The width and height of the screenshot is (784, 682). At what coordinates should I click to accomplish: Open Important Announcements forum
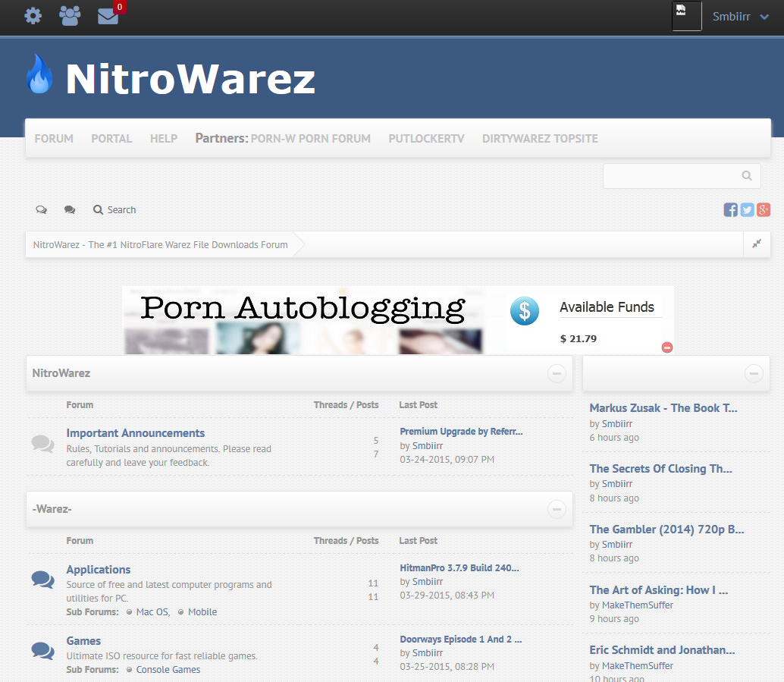[136, 433]
